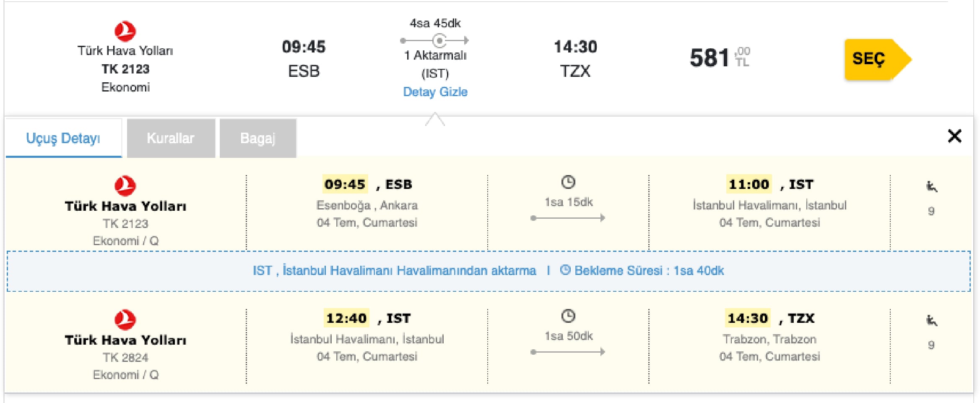Click Turkish Airlines logo for TK 2824 segment
This screenshot has height=403, width=980.
coord(125,319)
